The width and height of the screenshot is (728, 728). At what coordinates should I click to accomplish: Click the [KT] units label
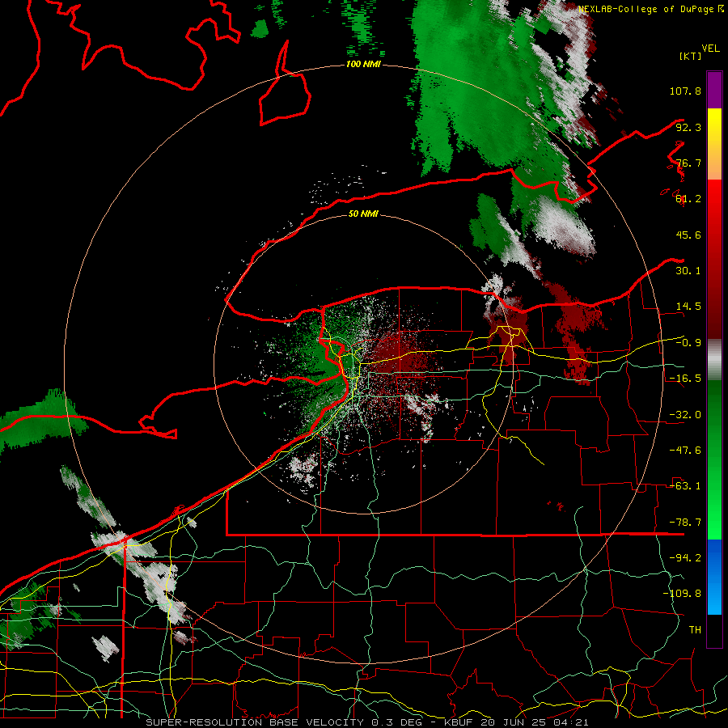pyautogui.click(x=691, y=56)
